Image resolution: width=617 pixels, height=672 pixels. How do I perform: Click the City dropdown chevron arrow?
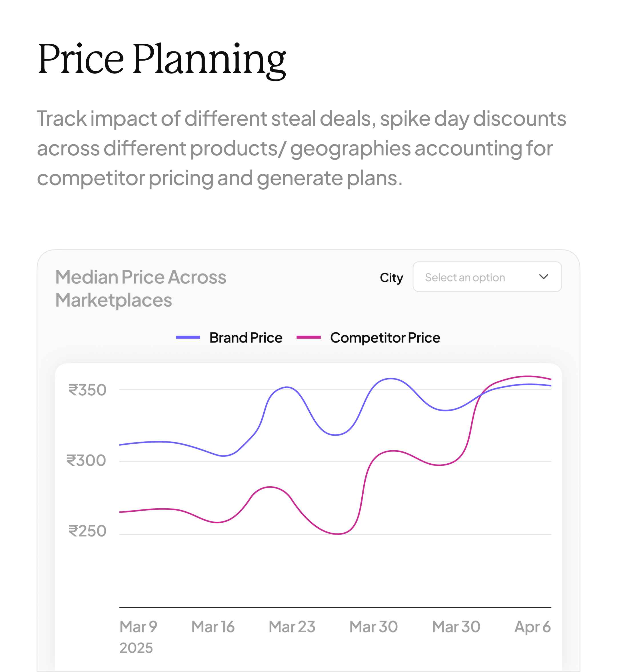(x=544, y=277)
